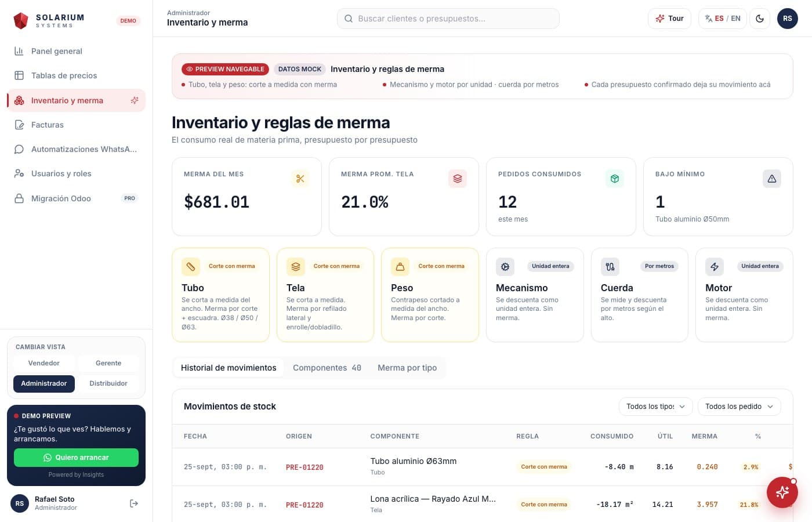812x522 pixels.
Task: Open the Todos los tipos dropdown
Action: pos(655,407)
